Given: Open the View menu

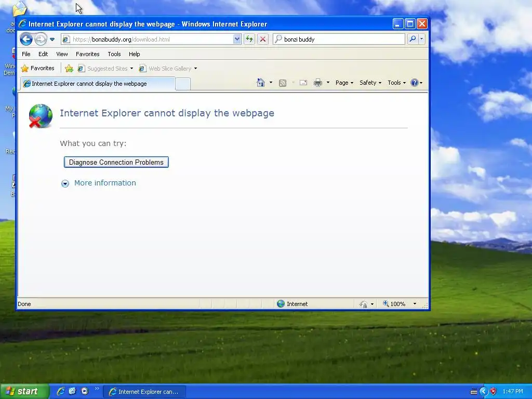Looking at the screenshot, I should 62,54.
